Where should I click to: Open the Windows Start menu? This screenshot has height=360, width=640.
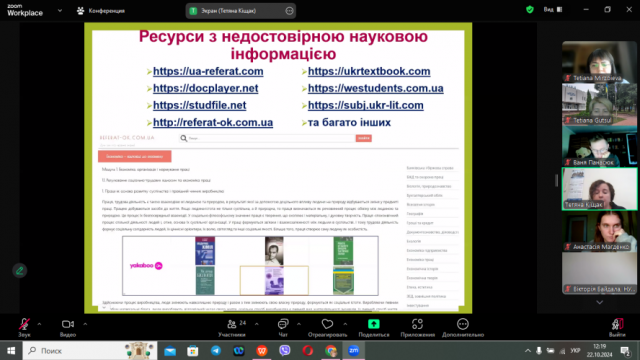click(11, 351)
